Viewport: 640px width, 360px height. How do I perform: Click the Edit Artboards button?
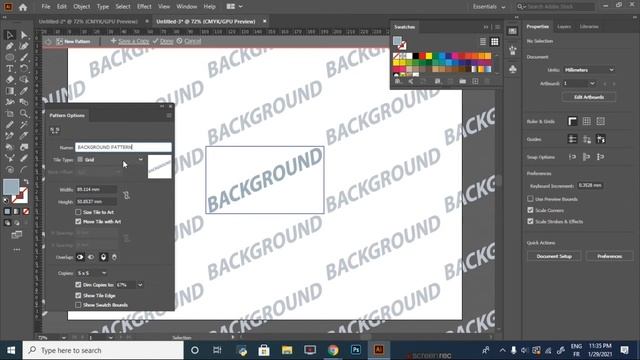(589, 97)
